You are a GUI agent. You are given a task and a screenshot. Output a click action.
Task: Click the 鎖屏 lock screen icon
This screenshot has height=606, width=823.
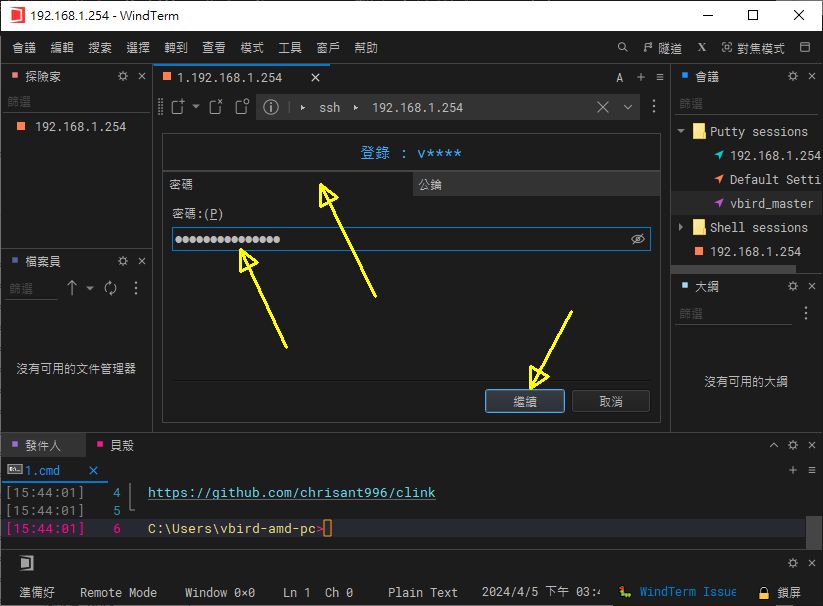coord(763,592)
